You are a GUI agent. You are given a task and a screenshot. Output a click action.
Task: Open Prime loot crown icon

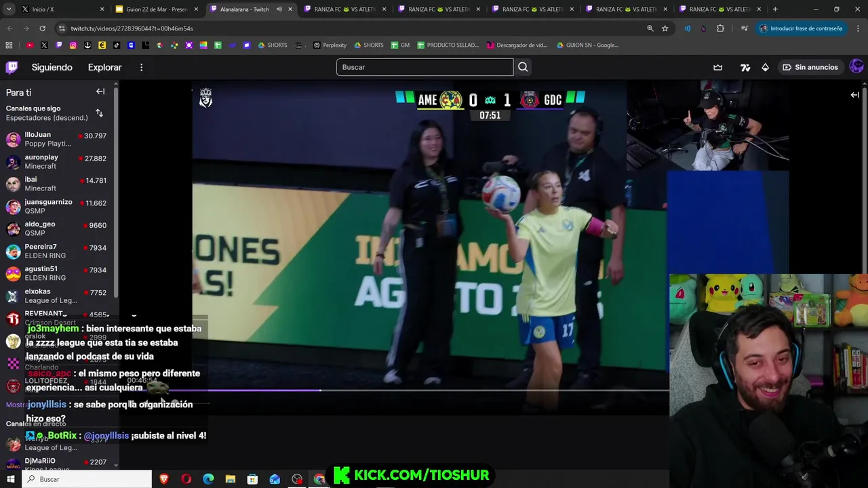point(718,67)
